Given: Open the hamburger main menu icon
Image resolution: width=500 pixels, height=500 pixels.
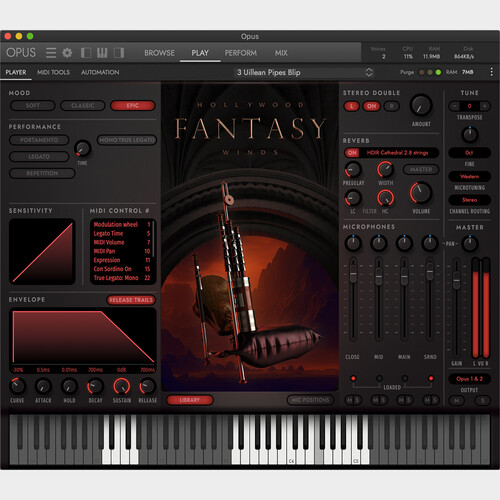Looking at the screenshot, I should 51,53.
